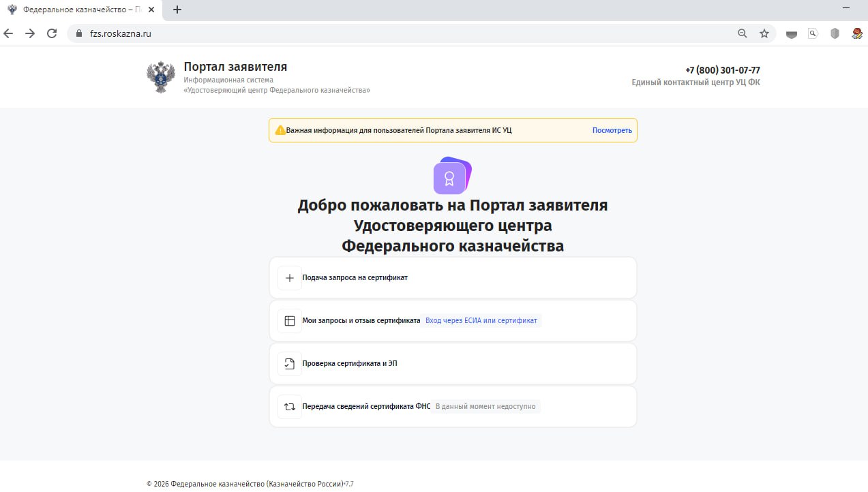
Task: Reload the page with the refresh icon
Action: pyautogui.click(x=52, y=33)
